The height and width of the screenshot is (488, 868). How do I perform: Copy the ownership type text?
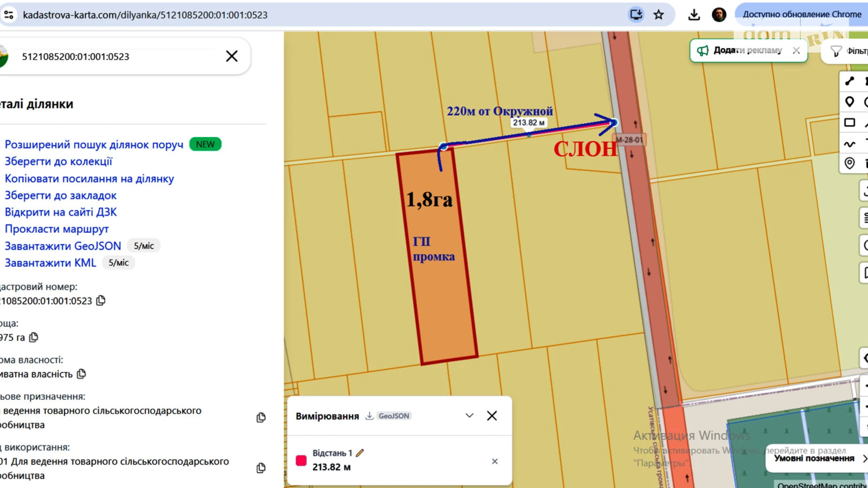click(81, 374)
